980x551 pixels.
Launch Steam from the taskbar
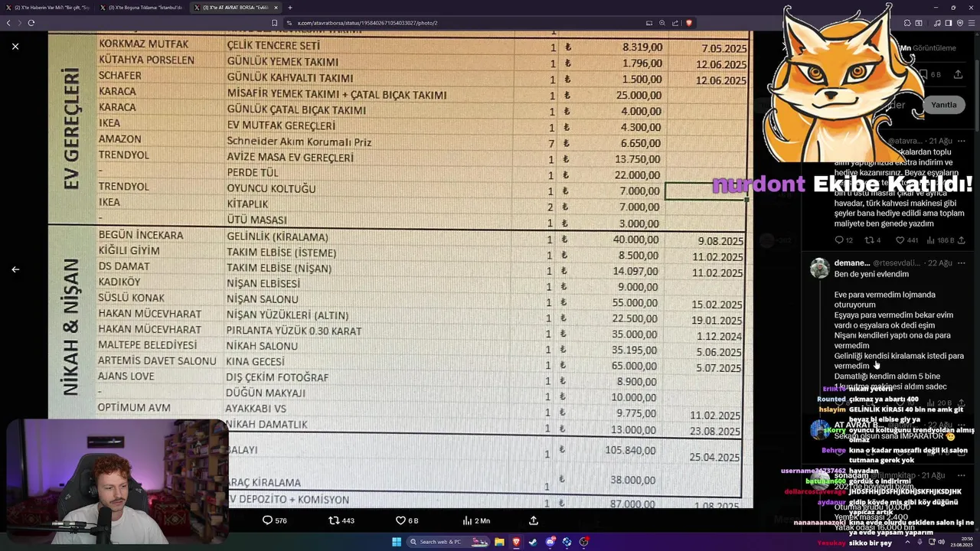533,542
